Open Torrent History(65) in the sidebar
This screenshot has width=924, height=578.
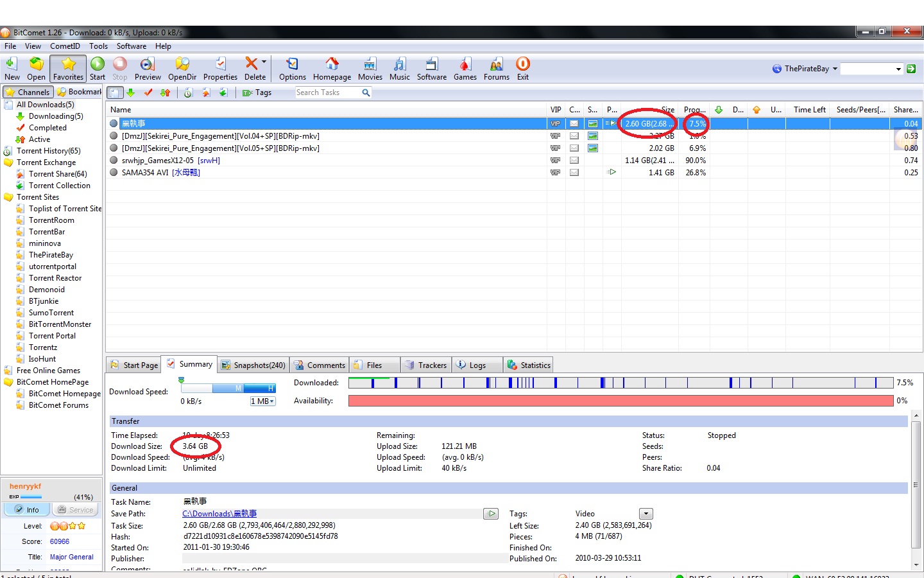point(48,151)
